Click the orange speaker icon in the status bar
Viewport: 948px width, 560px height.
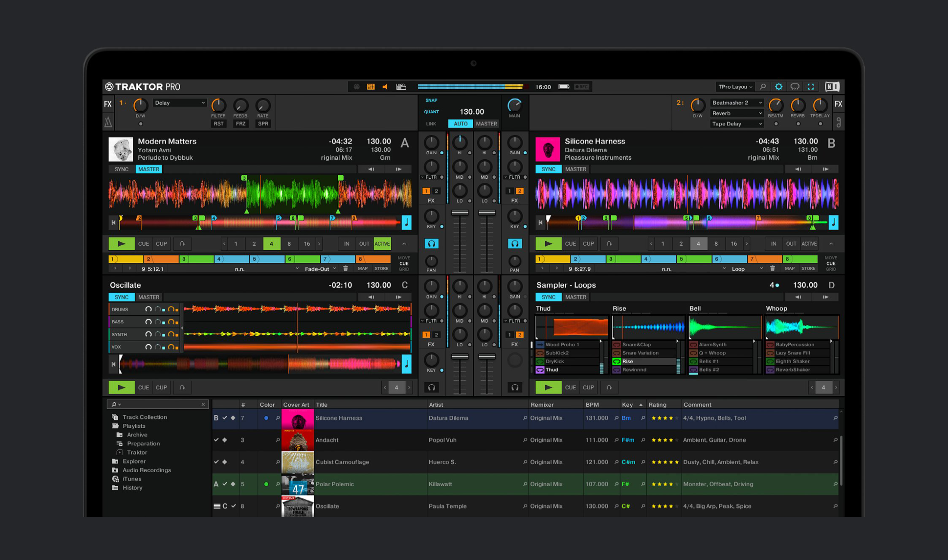(x=385, y=86)
